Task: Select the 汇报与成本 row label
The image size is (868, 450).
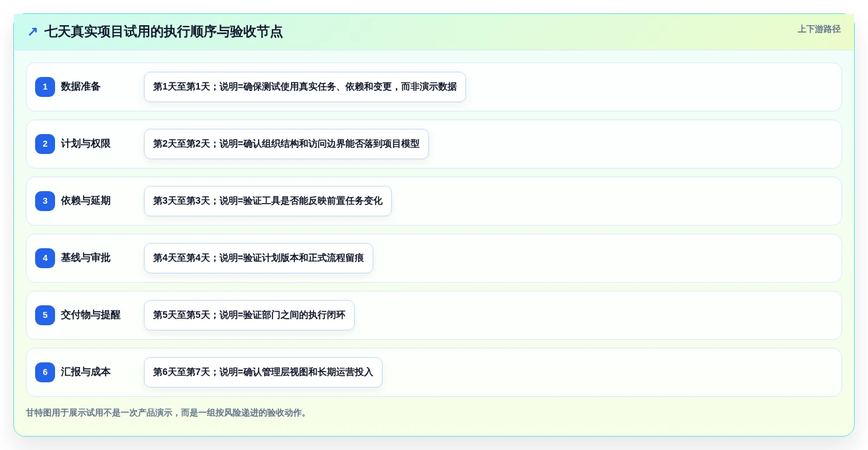Action: point(86,372)
